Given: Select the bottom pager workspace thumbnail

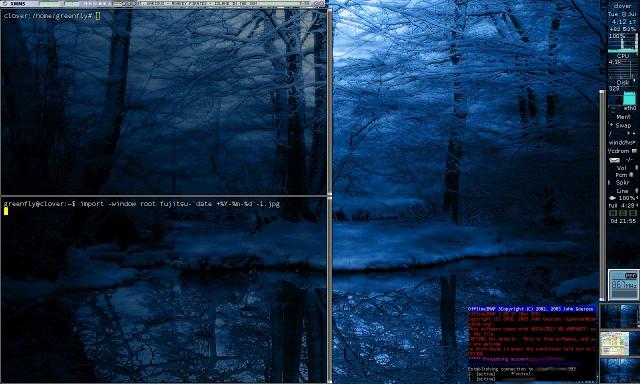Looking at the screenshot, I should point(620,370).
